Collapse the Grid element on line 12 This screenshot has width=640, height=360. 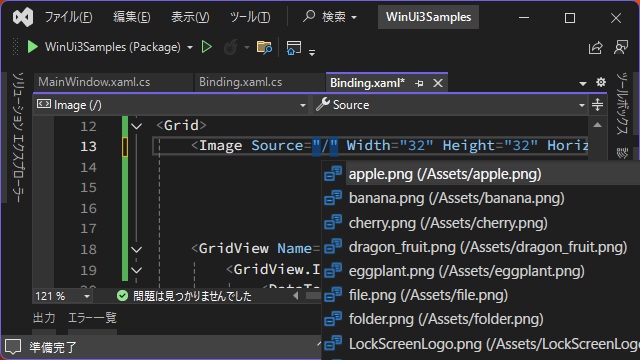(x=137, y=126)
